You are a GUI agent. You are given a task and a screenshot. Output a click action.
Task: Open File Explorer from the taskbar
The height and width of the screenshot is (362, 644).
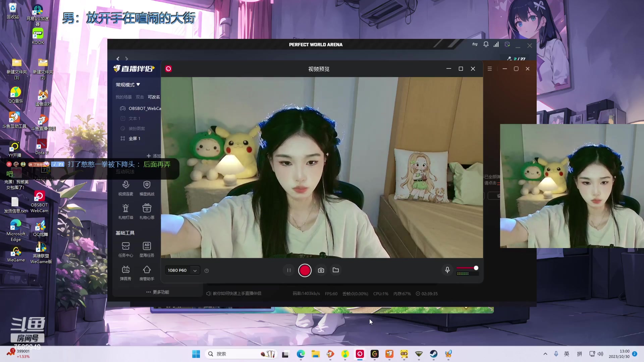[315, 354]
